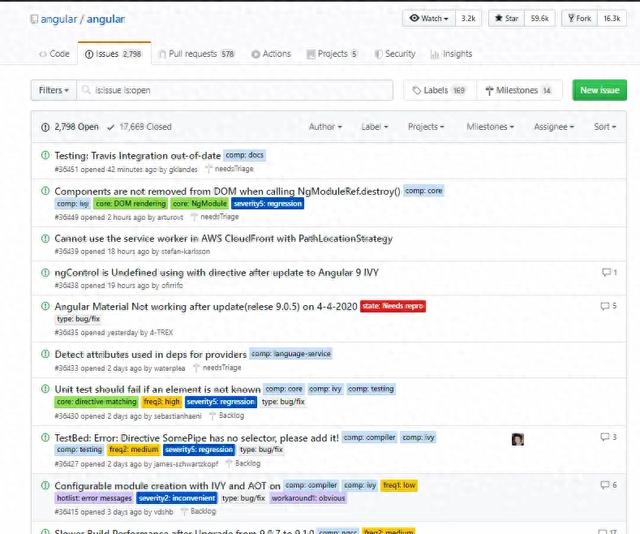Screen dimensions: 640x534
Task: Click the comment icon on ngControl issue
Action: click(x=609, y=272)
